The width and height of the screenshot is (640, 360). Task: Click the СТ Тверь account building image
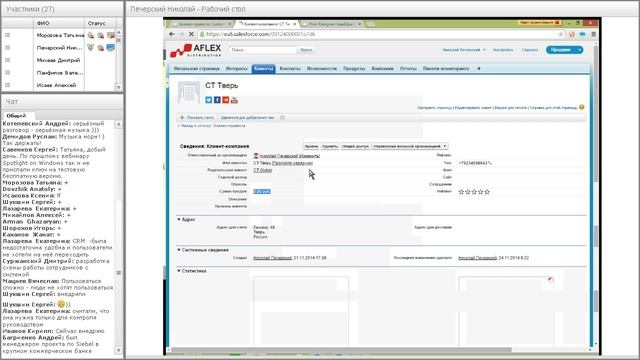(189, 92)
